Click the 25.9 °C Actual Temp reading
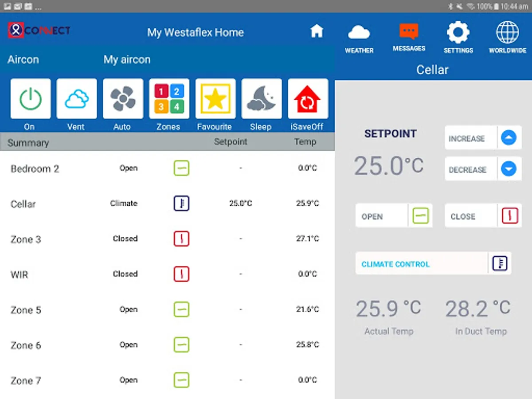This screenshot has width=532, height=399. pos(388,308)
